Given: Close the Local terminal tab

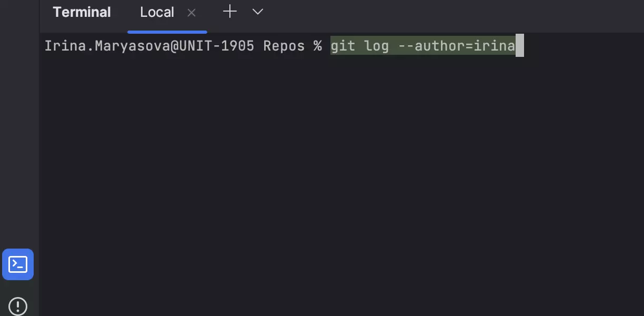Looking at the screenshot, I should tap(192, 13).
